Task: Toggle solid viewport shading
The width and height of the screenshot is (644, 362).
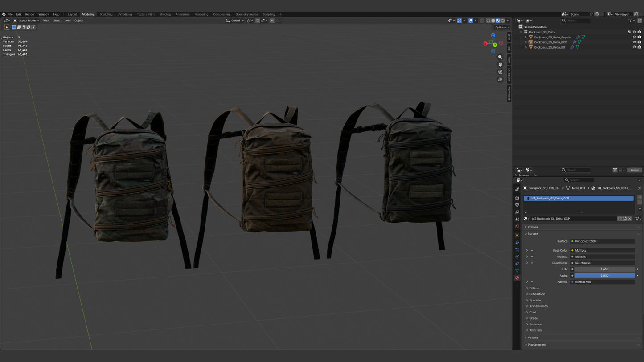Action: coord(493,20)
